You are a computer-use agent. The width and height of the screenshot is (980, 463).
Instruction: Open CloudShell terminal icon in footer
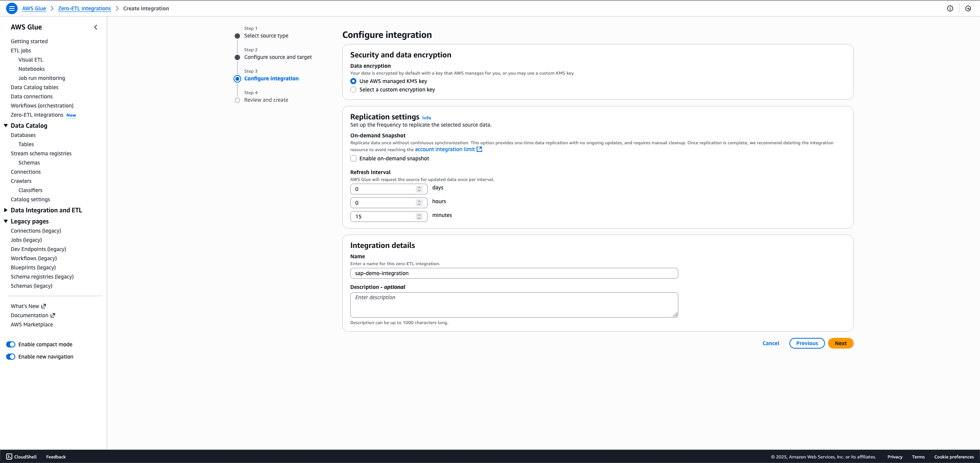click(x=9, y=456)
